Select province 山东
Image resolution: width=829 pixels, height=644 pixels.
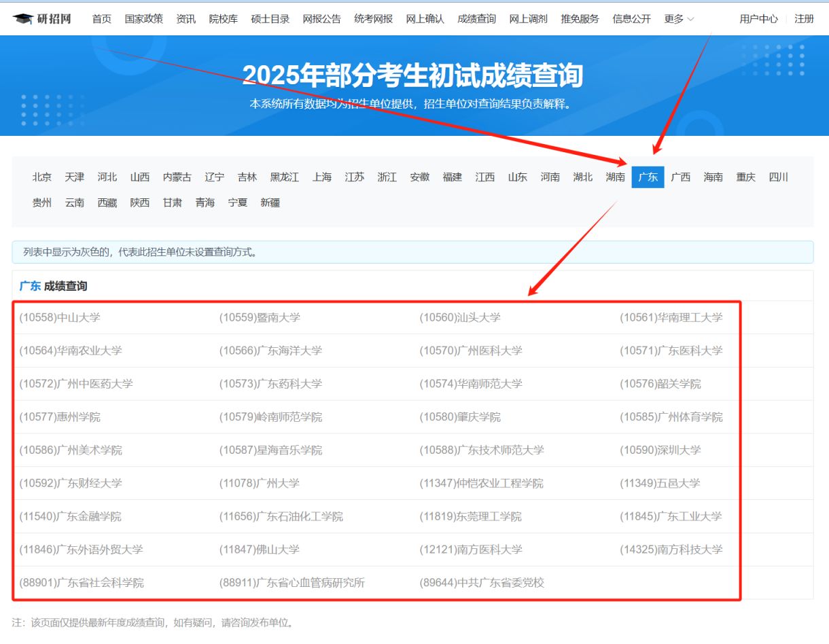click(x=518, y=177)
